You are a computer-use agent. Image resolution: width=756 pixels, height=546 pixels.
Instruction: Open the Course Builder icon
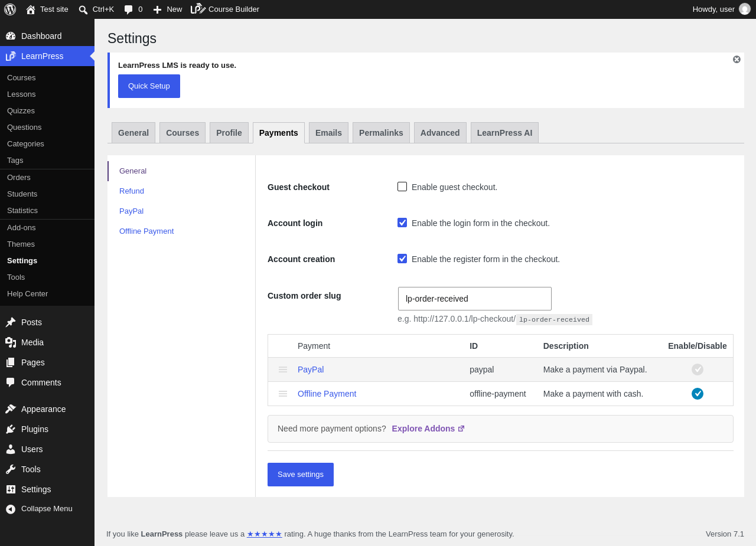[198, 9]
